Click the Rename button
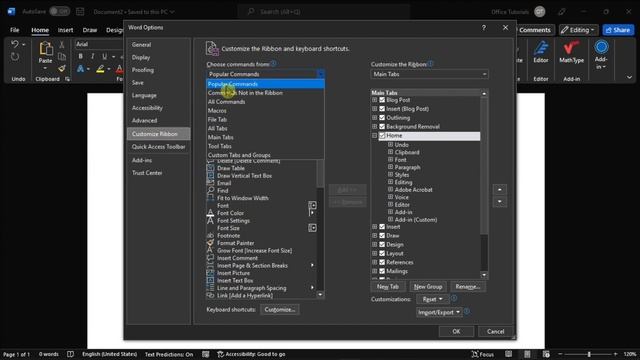 coord(468,287)
